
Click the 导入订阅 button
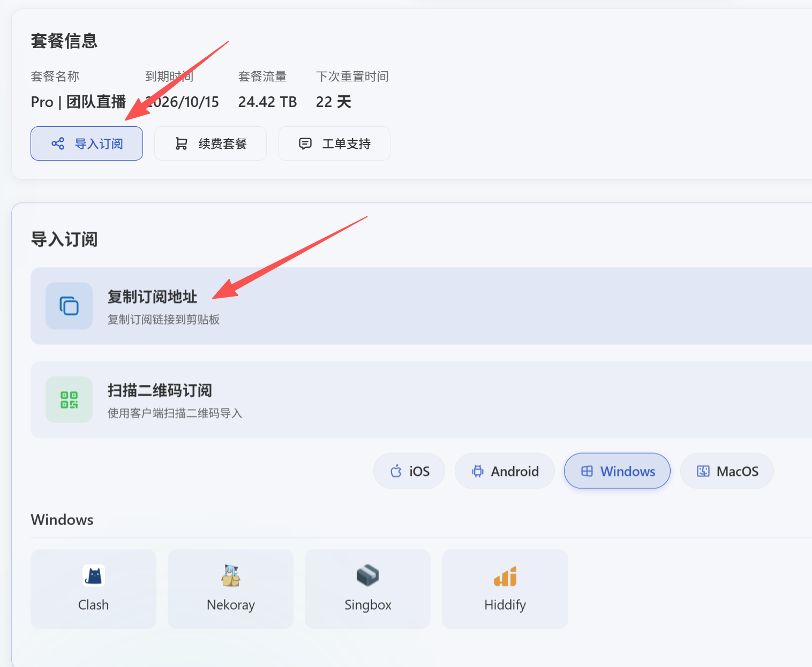(x=86, y=143)
